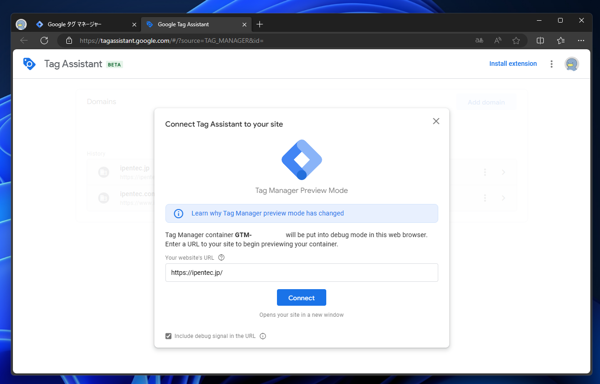Click the translate icon in address bar
The height and width of the screenshot is (384, 600).
coord(479,41)
